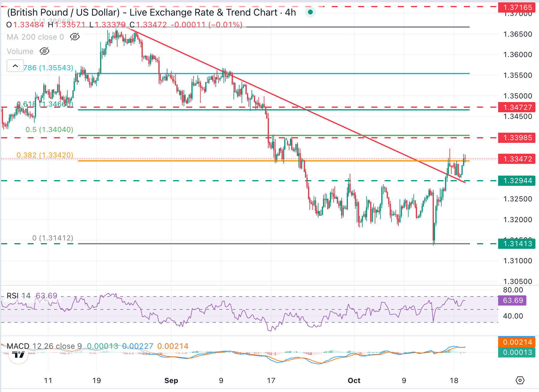Select the 0.5 (1.34040) Fibonacci label

click(50, 130)
